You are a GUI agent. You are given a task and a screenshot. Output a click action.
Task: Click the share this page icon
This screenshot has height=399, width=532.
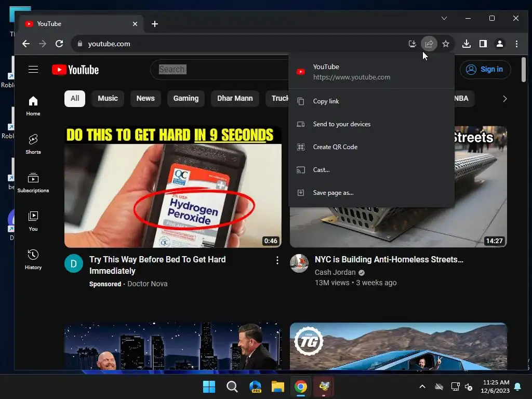429,44
